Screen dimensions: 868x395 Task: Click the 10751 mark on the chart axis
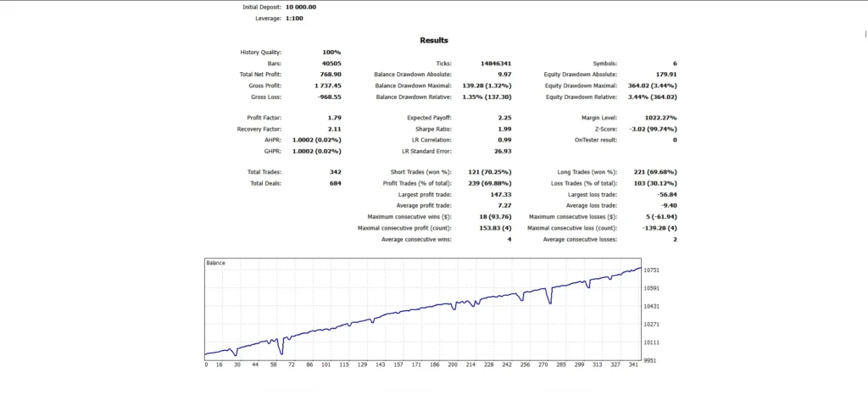coord(652,270)
